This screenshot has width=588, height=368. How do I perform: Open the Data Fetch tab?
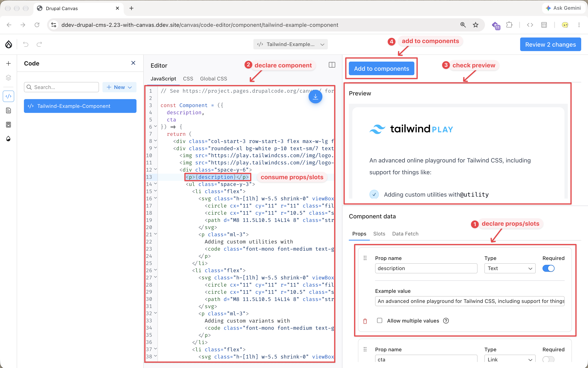pos(405,234)
